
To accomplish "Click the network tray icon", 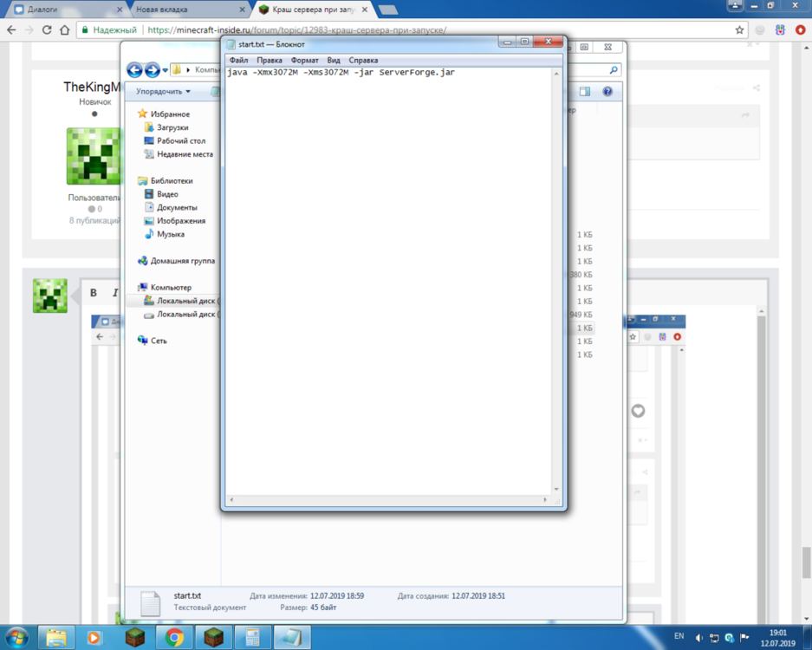I will (714, 638).
